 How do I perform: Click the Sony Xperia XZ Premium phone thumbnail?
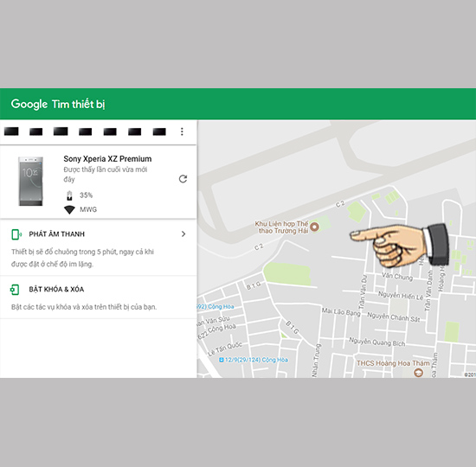pos(30,182)
